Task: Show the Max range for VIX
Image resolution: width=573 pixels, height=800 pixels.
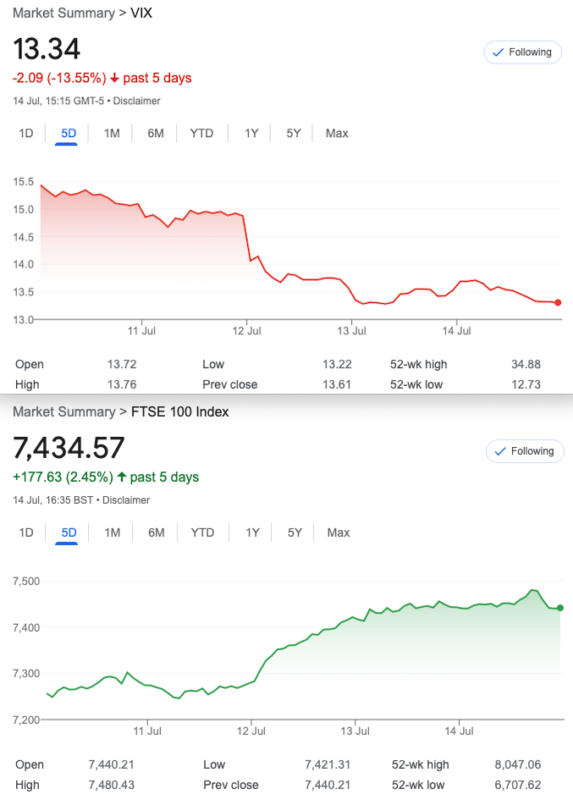Action: click(x=337, y=134)
